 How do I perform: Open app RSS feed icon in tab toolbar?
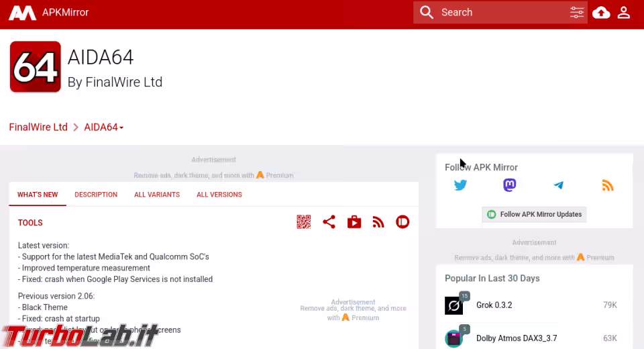(378, 222)
